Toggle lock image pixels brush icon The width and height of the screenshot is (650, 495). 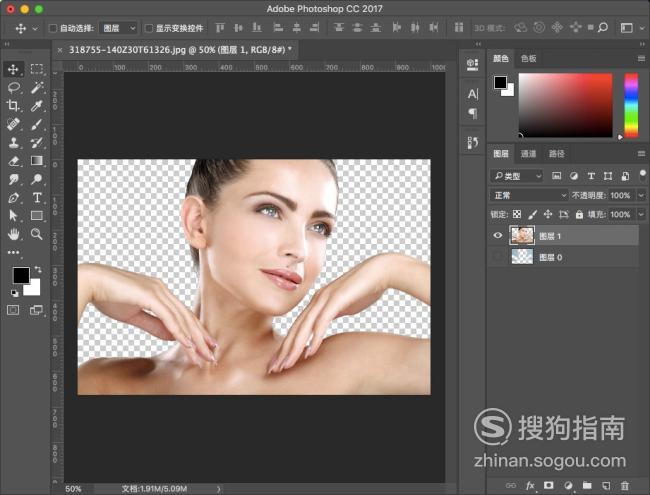(532, 214)
